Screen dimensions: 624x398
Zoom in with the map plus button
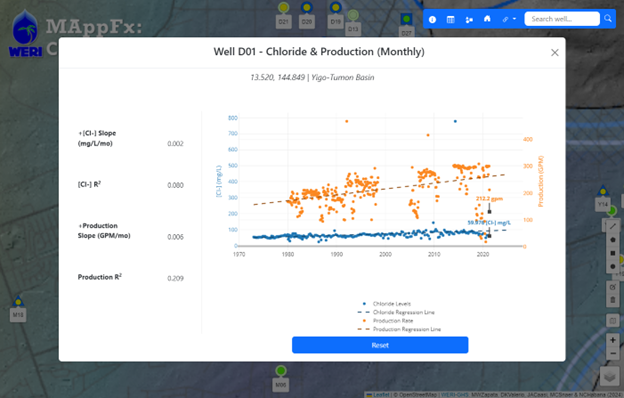pyautogui.click(x=613, y=340)
